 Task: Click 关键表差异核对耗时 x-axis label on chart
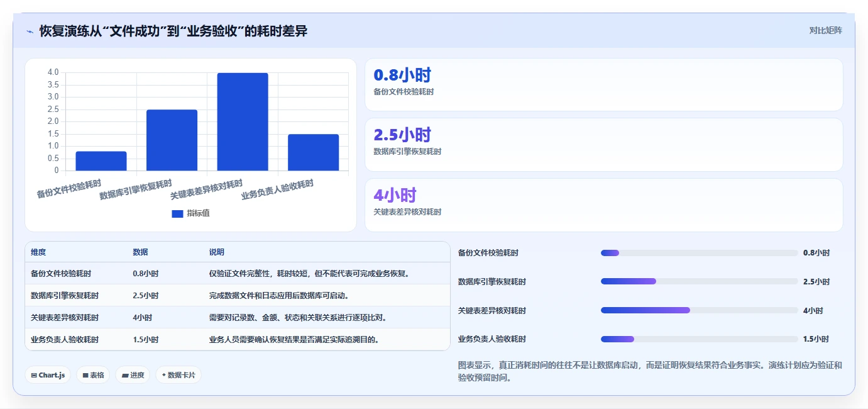[207, 190]
